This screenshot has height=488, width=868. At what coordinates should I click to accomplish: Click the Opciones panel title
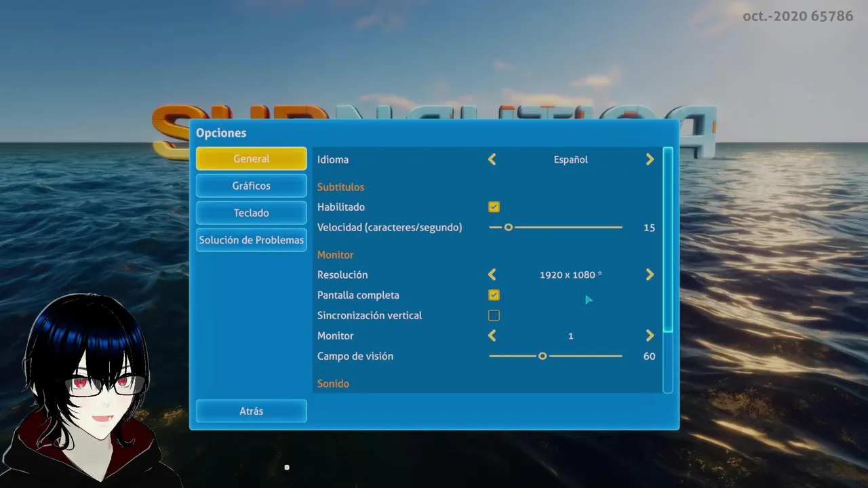(221, 133)
